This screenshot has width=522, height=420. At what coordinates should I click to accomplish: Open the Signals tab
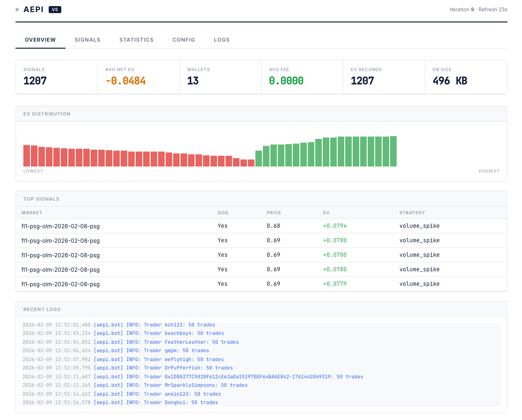click(x=87, y=40)
